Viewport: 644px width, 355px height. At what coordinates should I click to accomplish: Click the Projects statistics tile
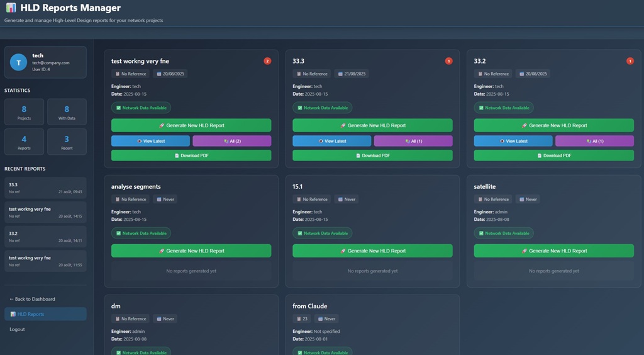(24, 112)
